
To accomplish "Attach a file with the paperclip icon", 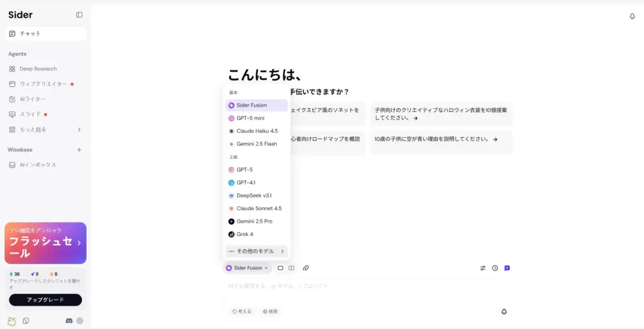I will (x=306, y=268).
